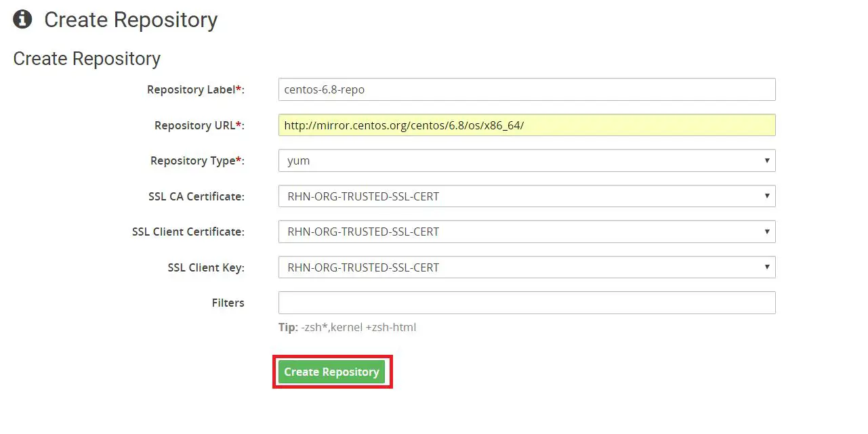Expand the SSL CA Certificate dropdown
This screenshot has height=434, width=868.
click(x=526, y=196)
